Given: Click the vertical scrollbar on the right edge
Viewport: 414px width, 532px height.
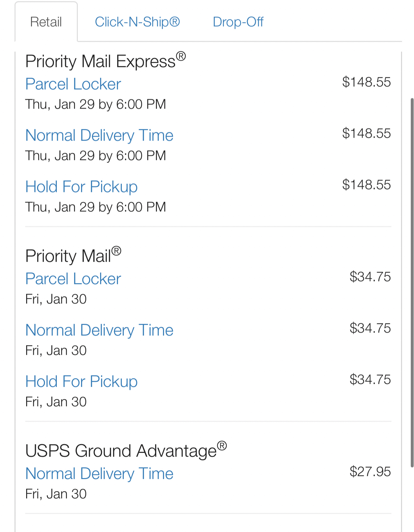Looking at the screenshot, I should click(412, 281).
